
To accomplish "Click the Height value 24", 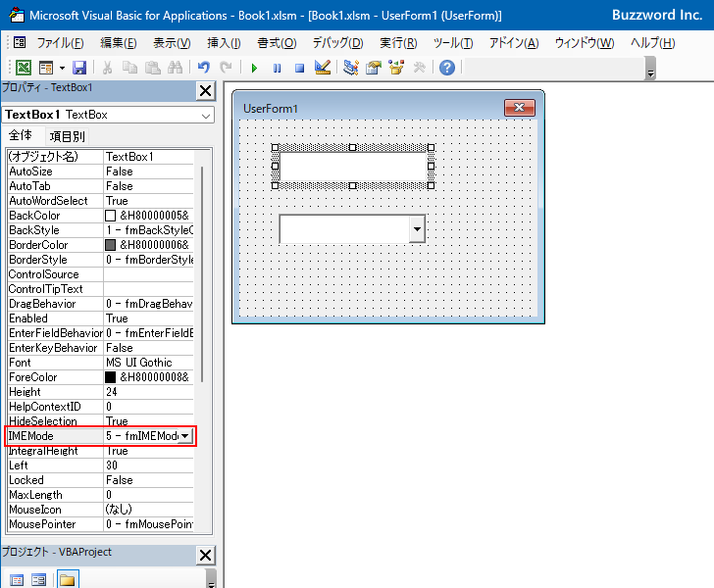I will coord(149,392).
